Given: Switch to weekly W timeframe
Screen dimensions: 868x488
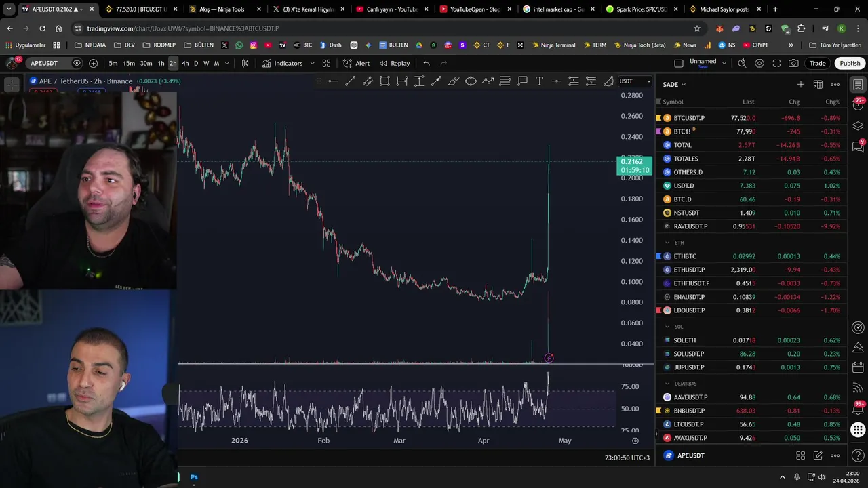Looking at the screenshot, I should [206, 63].
